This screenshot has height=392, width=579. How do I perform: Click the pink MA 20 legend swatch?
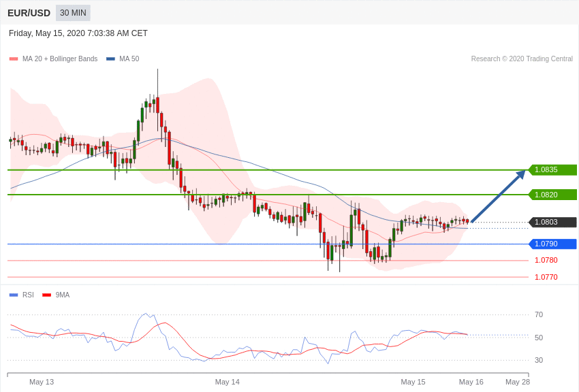pos(14,59)
